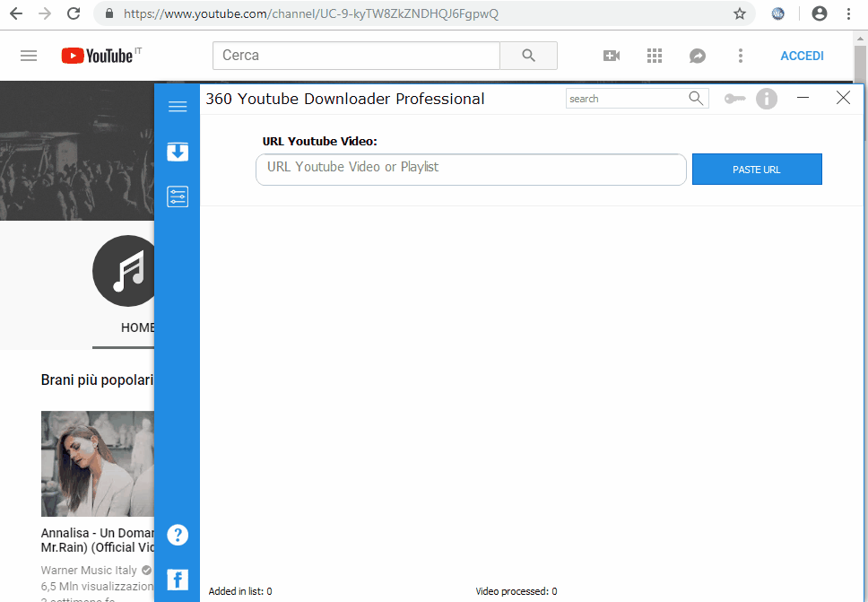Open the download section icon in the blue sidebar
The image size is (868, 602).
(x=178, y=152)
